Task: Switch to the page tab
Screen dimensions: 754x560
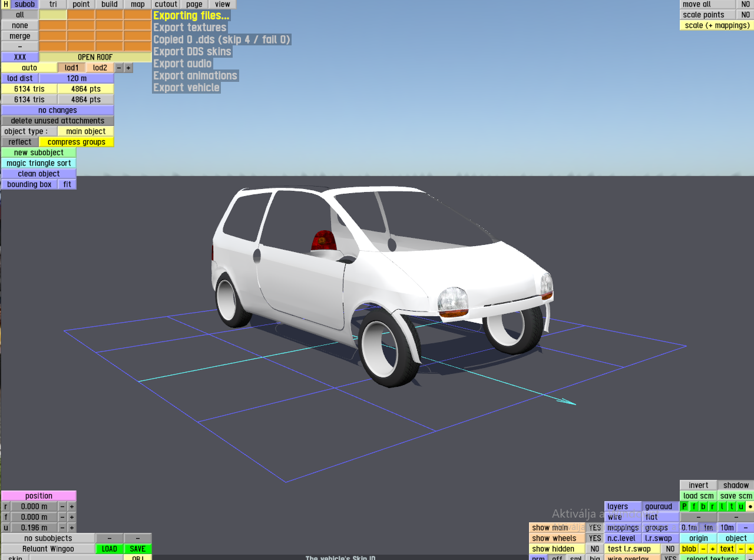Action: [194, 4]
